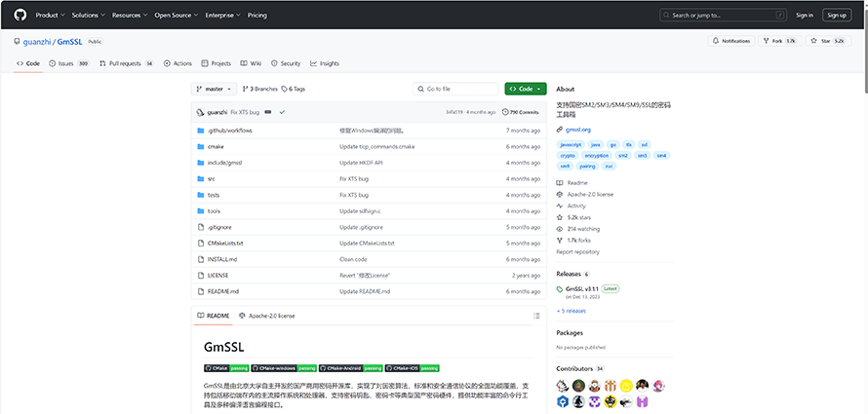The height and width of the screenshot is (414, 868).
Task: Open the INSTALL.md file
Action: click(x=222, y=259)
